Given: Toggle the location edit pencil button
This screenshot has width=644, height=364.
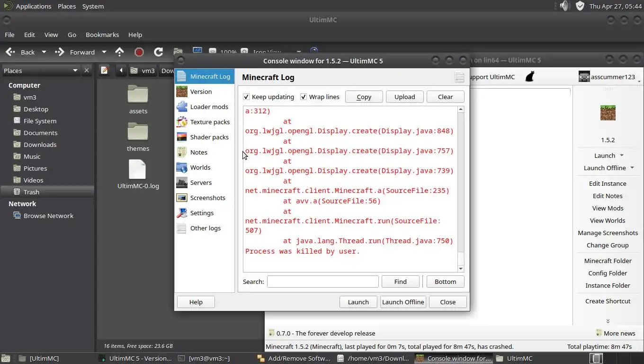Looking at the screenshot, I should tap(105, 70).
